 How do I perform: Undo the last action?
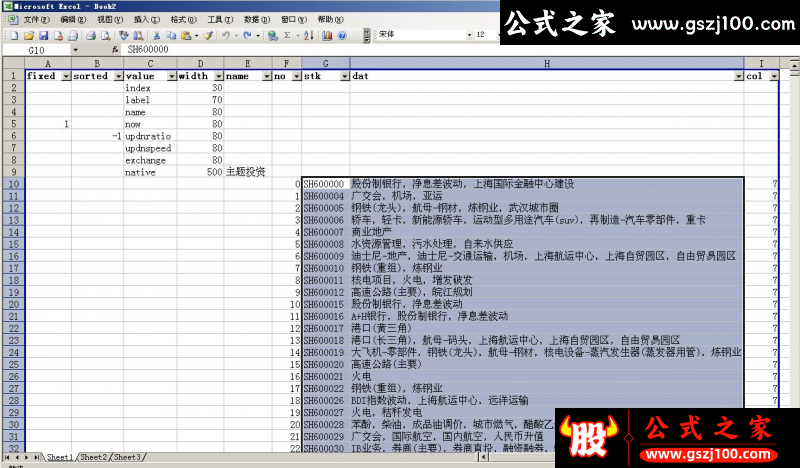tap(226, 35)
